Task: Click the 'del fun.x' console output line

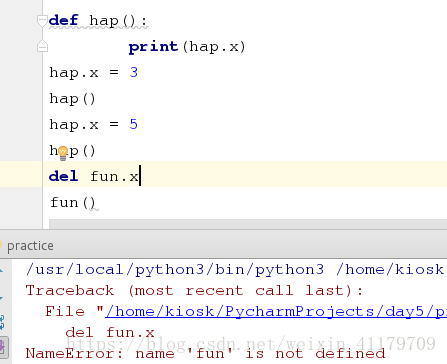Action: tap(110, 332)
